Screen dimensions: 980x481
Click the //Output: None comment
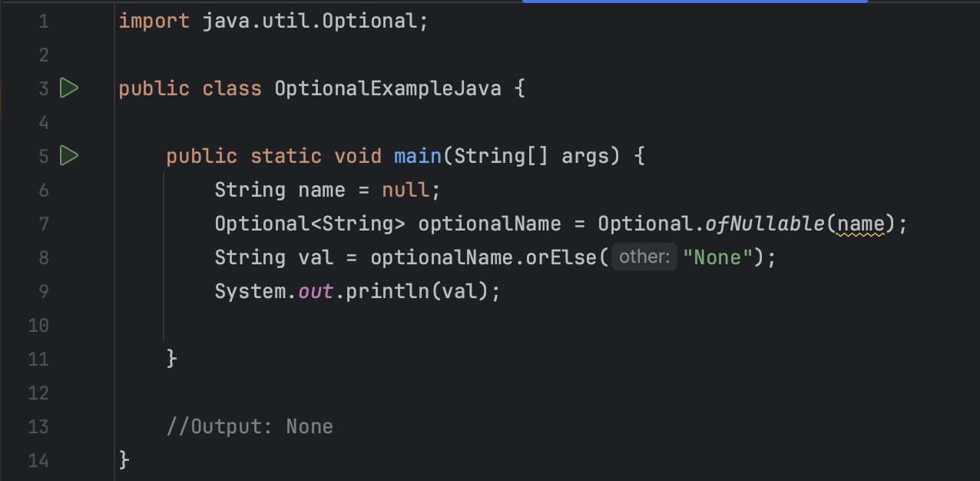coord(250,426)
